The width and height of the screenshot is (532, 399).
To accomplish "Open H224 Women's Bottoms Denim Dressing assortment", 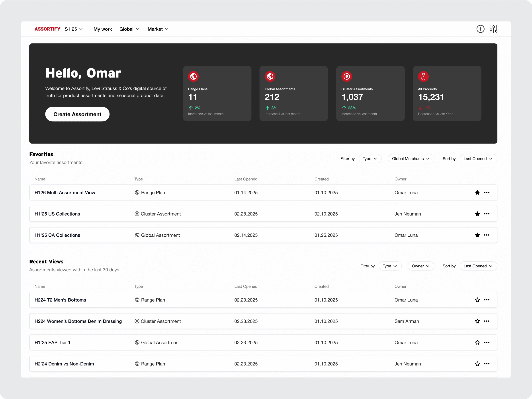I will [78, 321].
